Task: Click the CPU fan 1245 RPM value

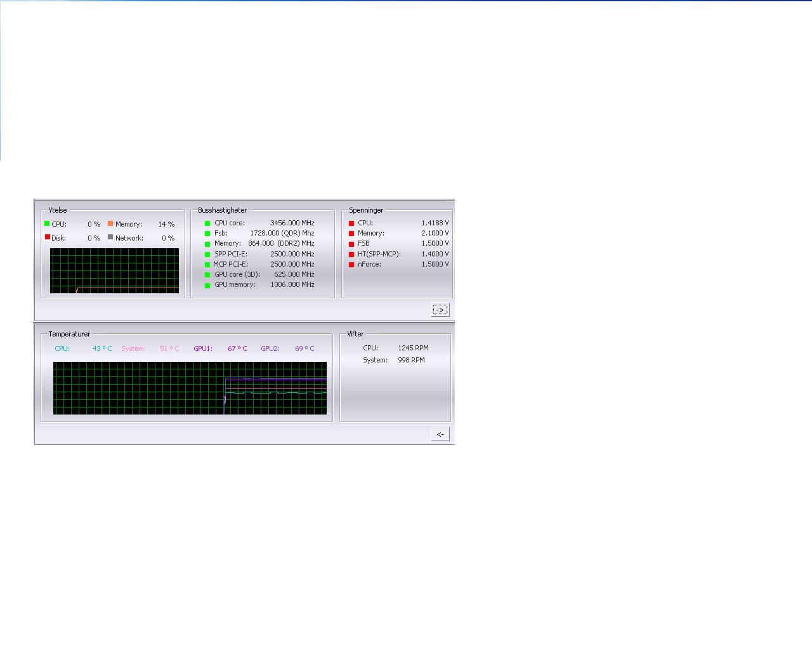Action: (x=413, y=348)
